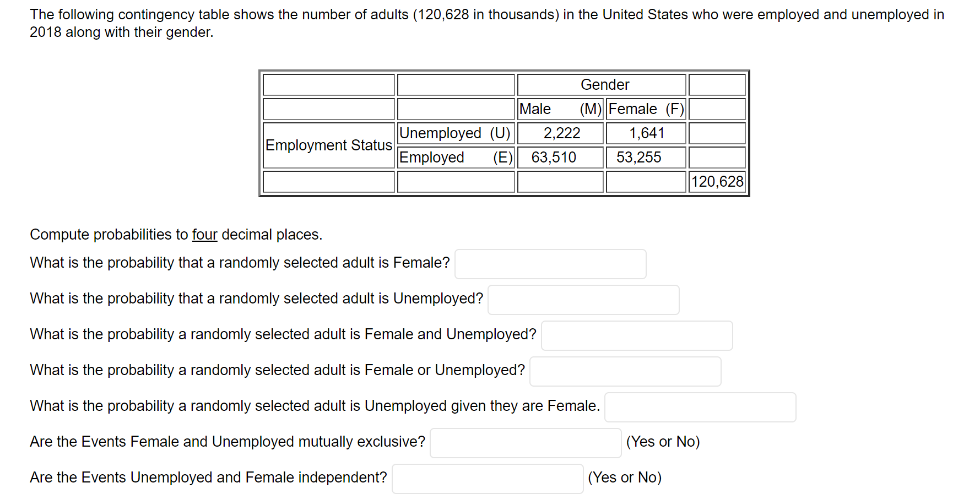The image size is (980, 499).
Task: Click the answer box for Unemployed probability
Action: tap(583, 300)
